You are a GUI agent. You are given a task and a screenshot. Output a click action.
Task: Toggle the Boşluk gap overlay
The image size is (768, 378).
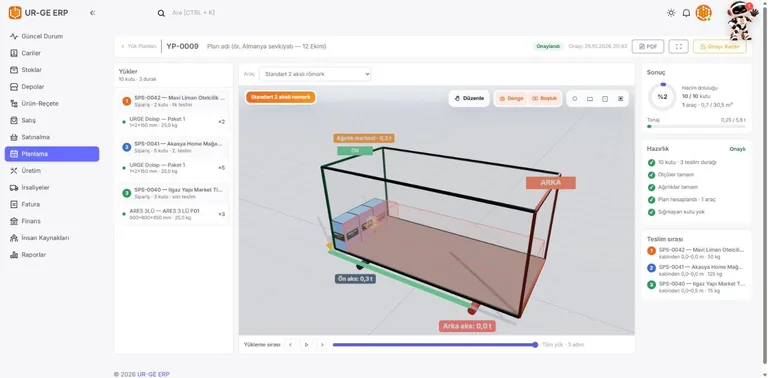[x=544, y=98]
